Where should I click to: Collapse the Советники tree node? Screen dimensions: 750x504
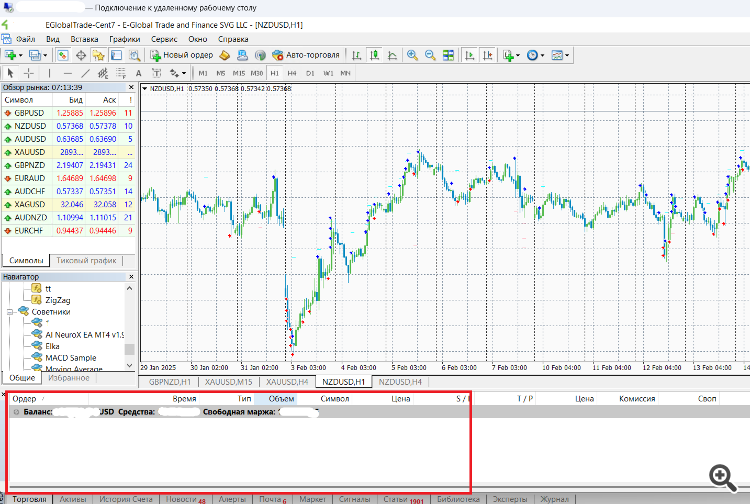pos(10,312)
